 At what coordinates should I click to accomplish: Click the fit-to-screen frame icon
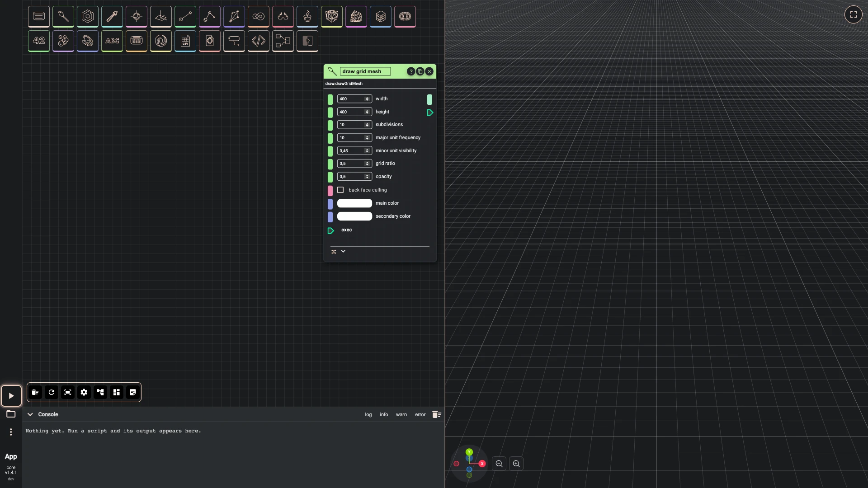coord(68,392)
